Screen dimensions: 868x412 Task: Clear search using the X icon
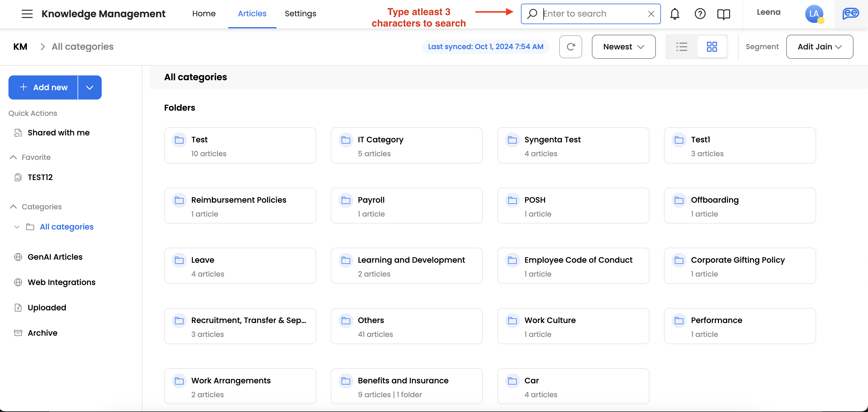651,14
